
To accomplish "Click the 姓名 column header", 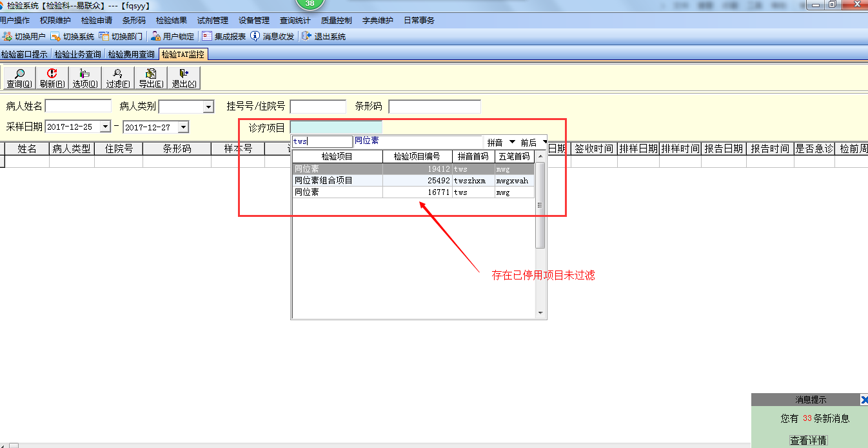I will click(x=27, y=148).
